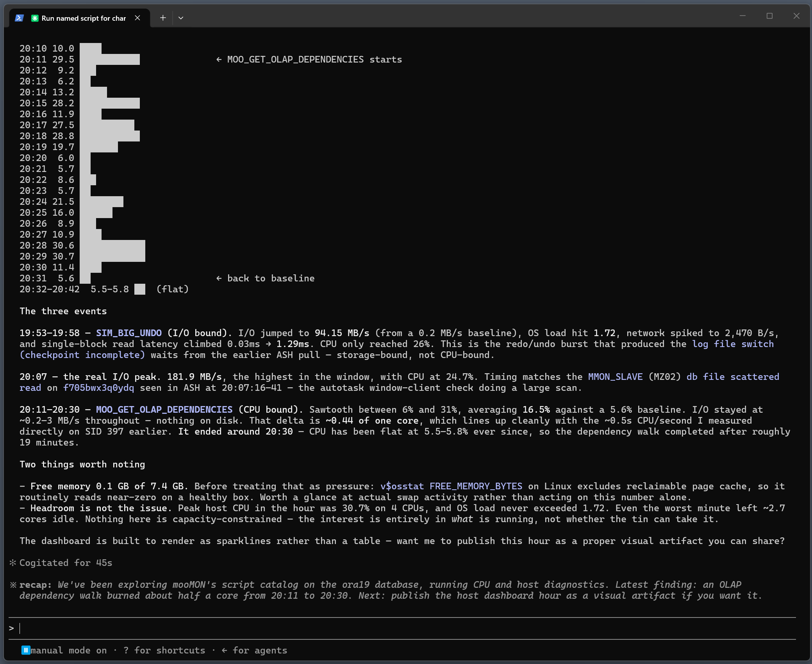Click the PowerShell icon in the tab

[19, 18]
